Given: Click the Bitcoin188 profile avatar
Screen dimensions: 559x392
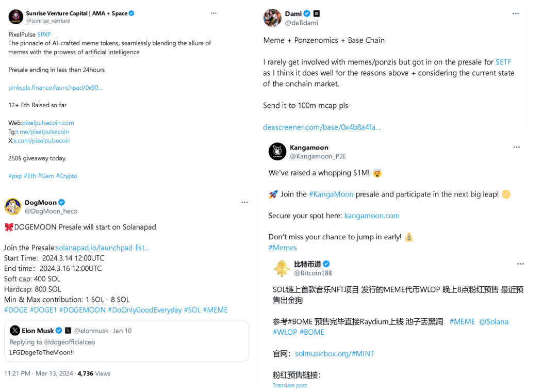Looking at the screenshot, I should 282,268.
